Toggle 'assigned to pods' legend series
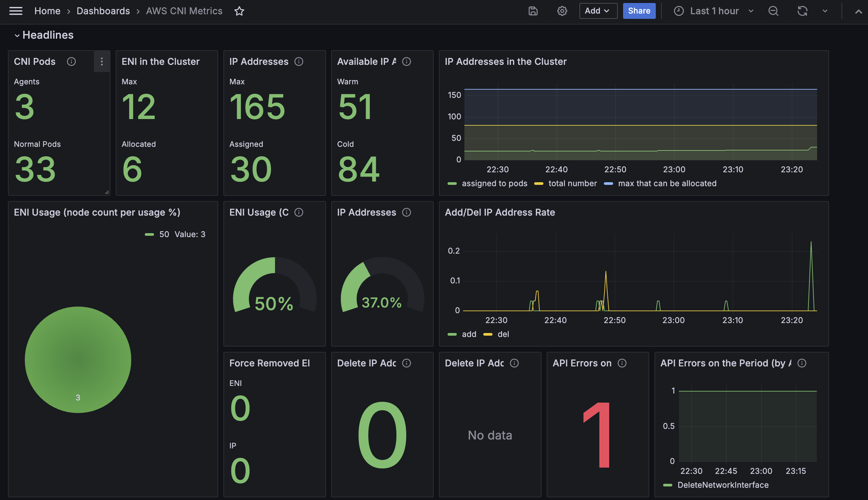 [x=494, y=184]
